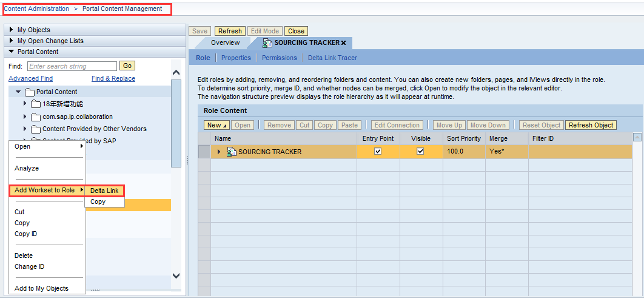
Task: Open the Permissions sub-tab
Action: pyautogui.click(x=280, y=58)
